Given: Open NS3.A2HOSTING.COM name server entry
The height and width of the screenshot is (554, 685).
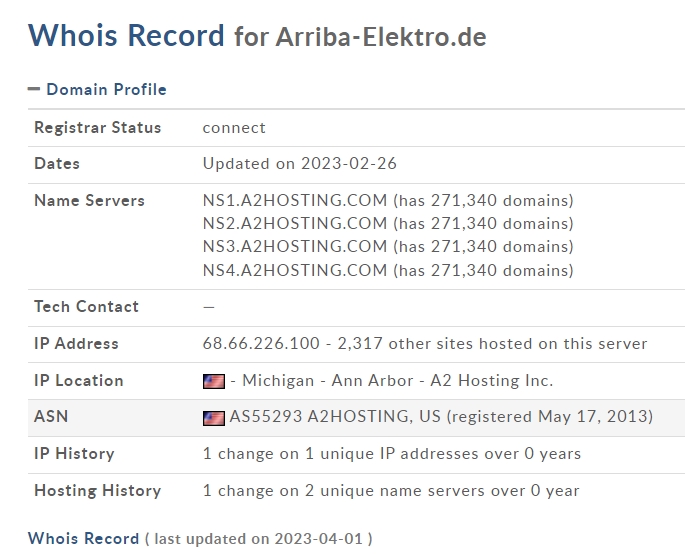Looking at the screenshot, I should tap(295, 246).
